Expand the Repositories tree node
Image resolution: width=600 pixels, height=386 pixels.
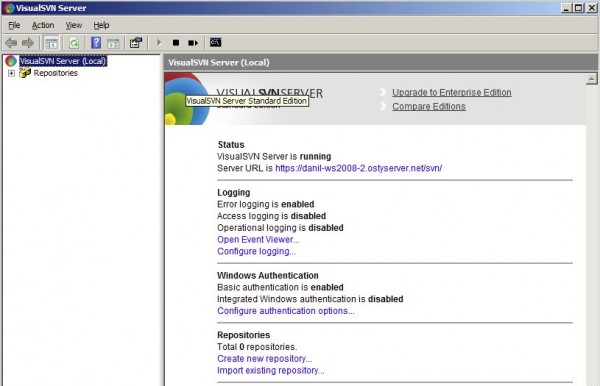(11, 73)
